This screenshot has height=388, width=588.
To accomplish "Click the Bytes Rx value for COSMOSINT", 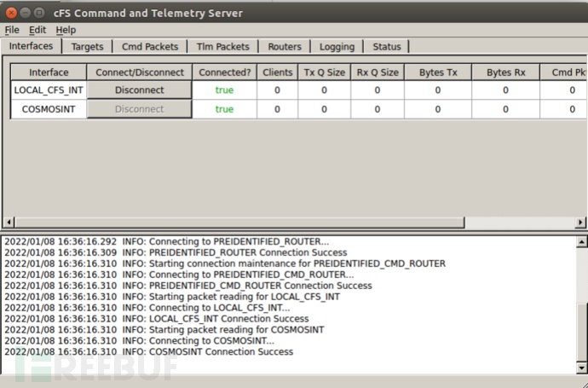I will pos(506,109).
